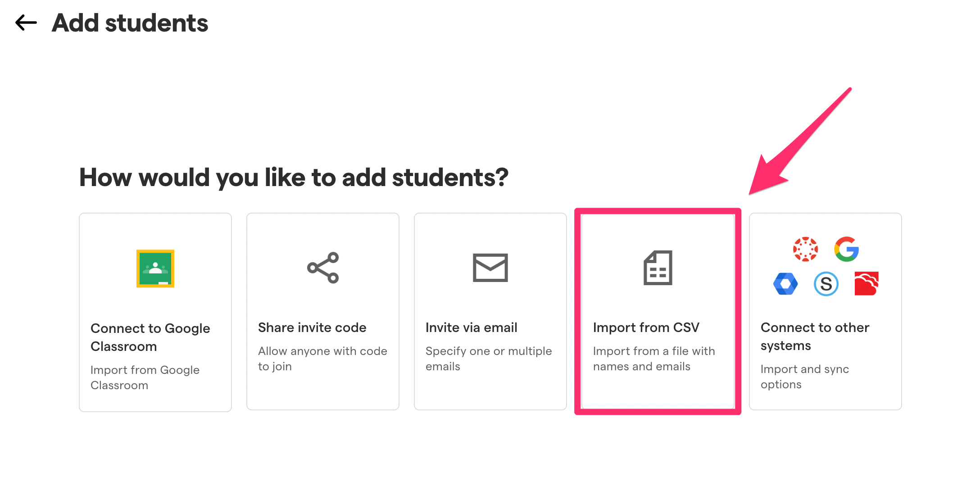Click the red cloud service logo
Screen dimensions: 980x491
pyautogui.click(x=867, y=284)
